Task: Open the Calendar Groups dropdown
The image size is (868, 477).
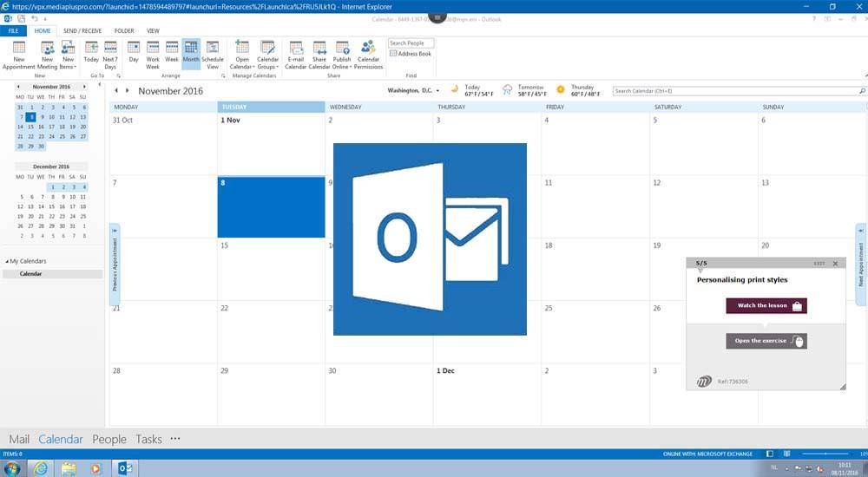Action: (267, 55)
